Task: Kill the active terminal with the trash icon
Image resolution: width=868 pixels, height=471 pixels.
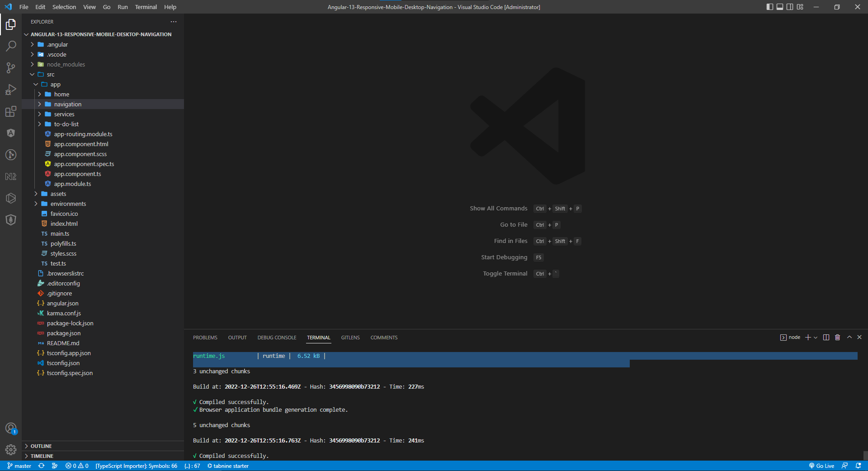Action: tap(837, 337)
